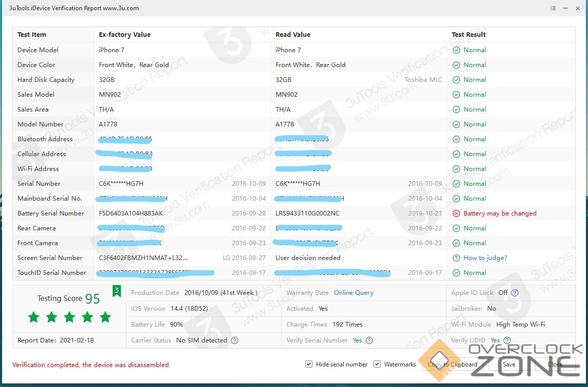The width and height of the screenshot is (588, 387).
Task: Click the red Battery may be changed icon
Action: click(456, 213)
